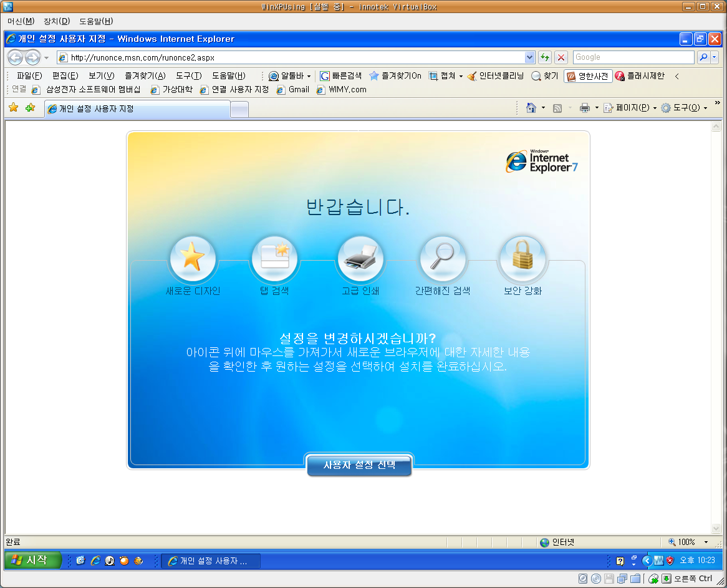Expand the Print dropdown arrow
Image resolution: width=727 pixels, height=588 pixels.
point(597,108)
